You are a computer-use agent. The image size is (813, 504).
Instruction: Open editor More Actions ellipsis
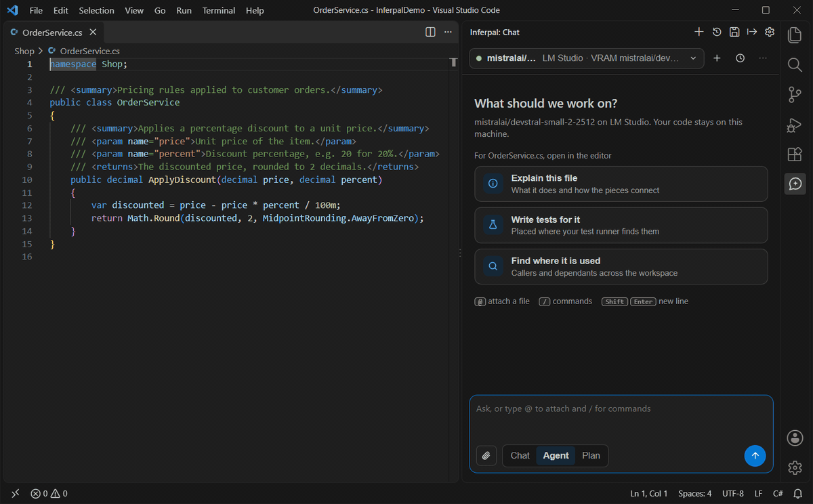[448, 32]
